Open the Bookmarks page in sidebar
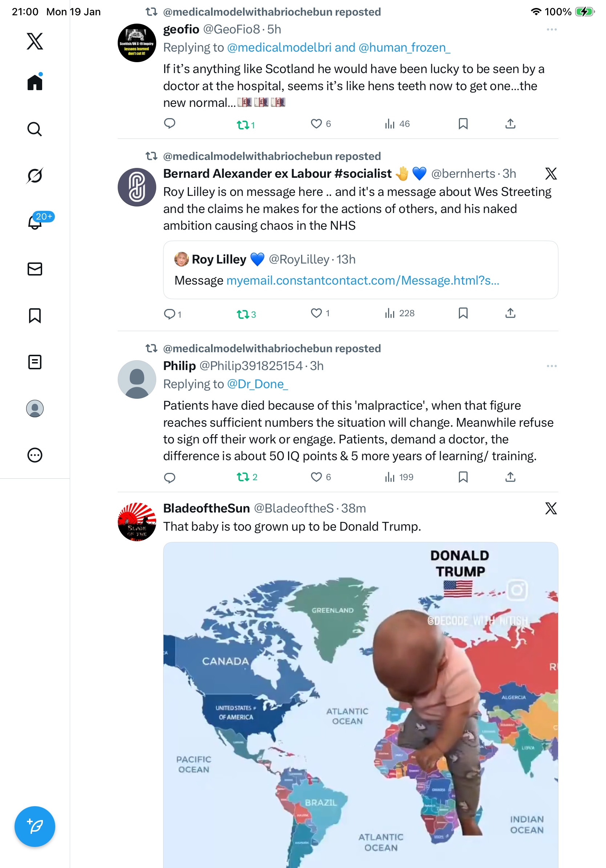This screenshot has height=868, width=606. pyautogui.click(x=35, y=315)
